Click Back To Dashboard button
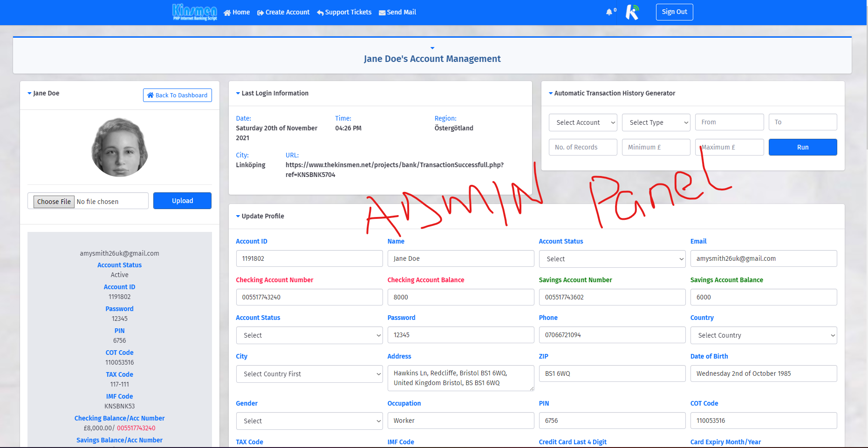Screen dimensions: 868x448 pos(178,95)
